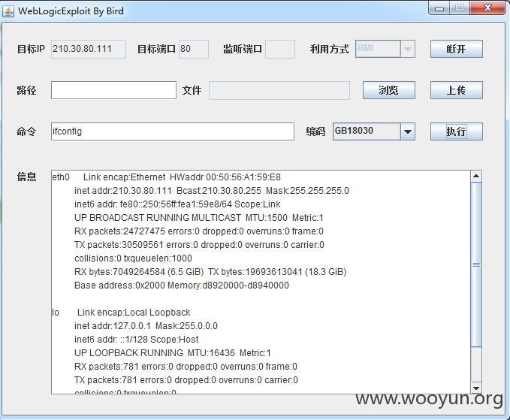Click the Java icon in the title bar
Image resolution: width=510 pixels, height=420 pixels.
click(x=8, y=11)
